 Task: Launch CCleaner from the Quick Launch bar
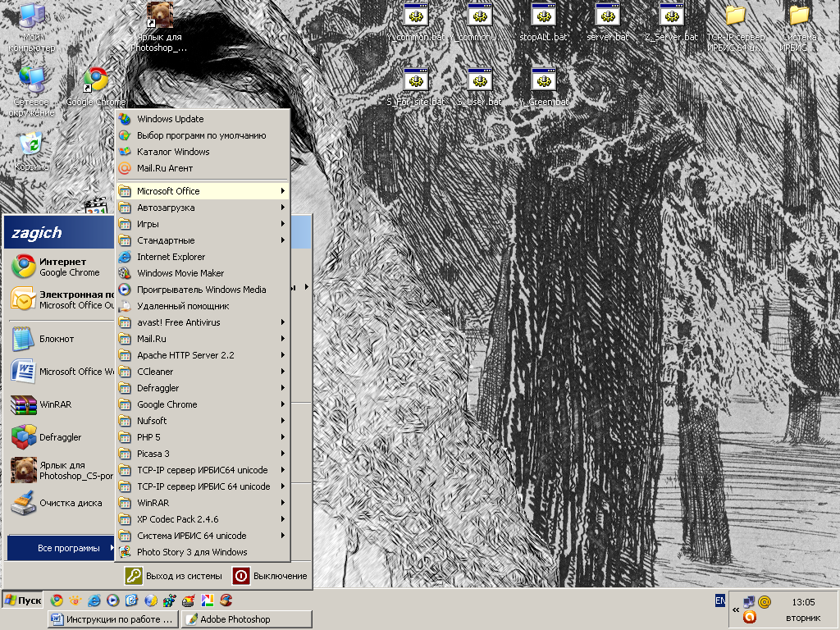click(x=226, y=600)
